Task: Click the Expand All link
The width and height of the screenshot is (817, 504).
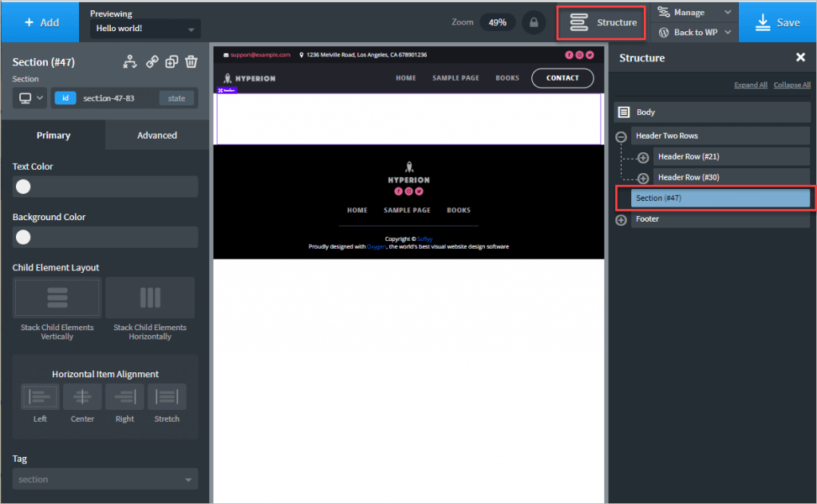Action: [x=751, y=85]
